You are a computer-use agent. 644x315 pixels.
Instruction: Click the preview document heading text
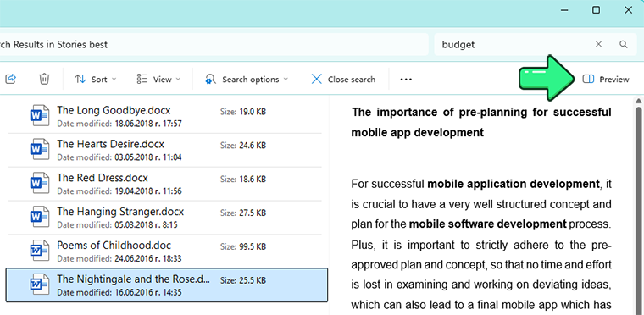click(x=481, y=122)
